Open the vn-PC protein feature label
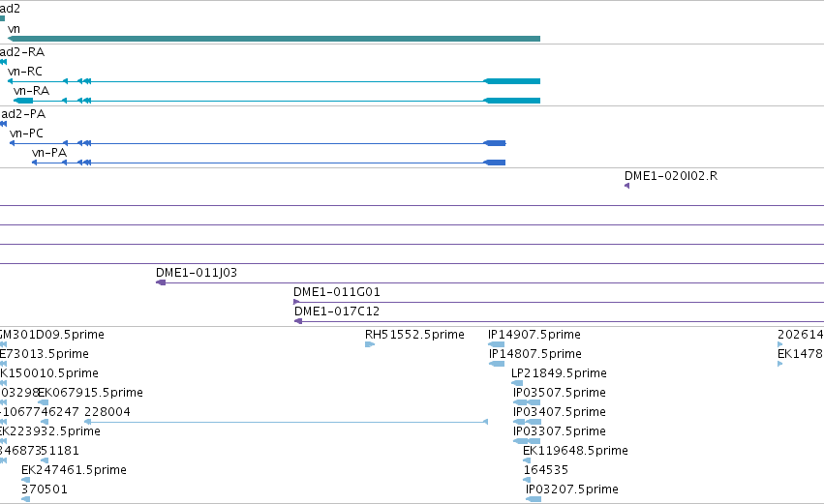The width and height of the screenshot is (824, 504). pos(26,133)
